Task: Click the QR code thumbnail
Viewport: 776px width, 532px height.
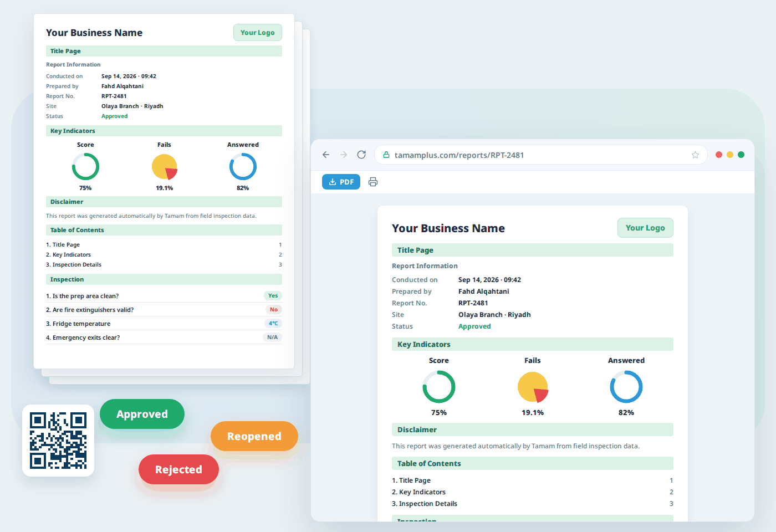Action: tap(58, 441)
